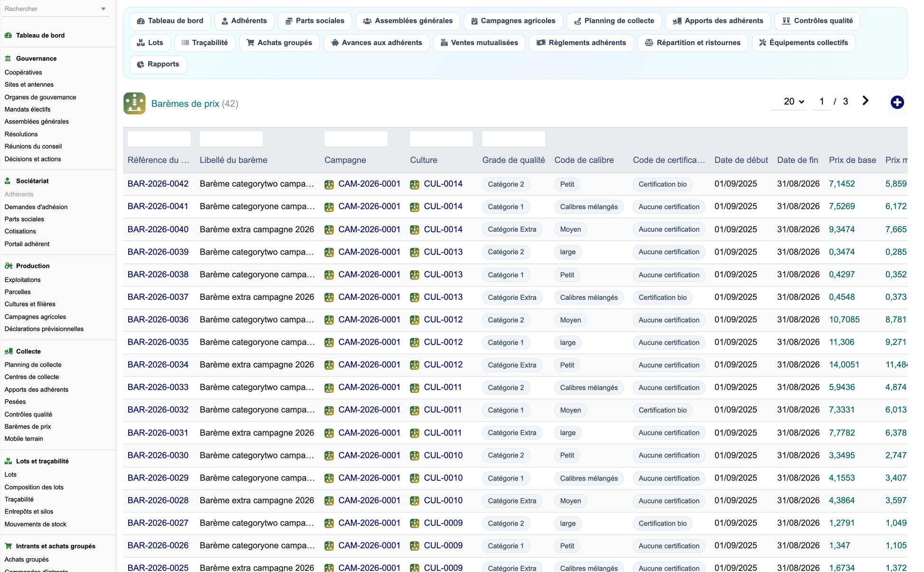
Task: Open the Tableau de bord tab
Action: click(x=170, y=21)
